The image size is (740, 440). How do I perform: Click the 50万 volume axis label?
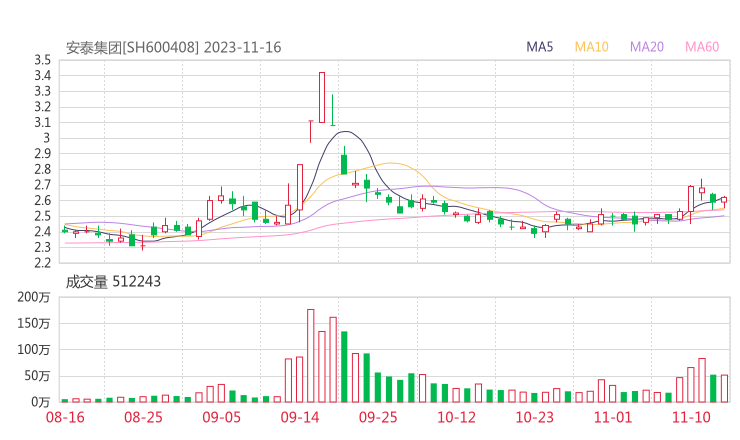click(x=37, y=376)
